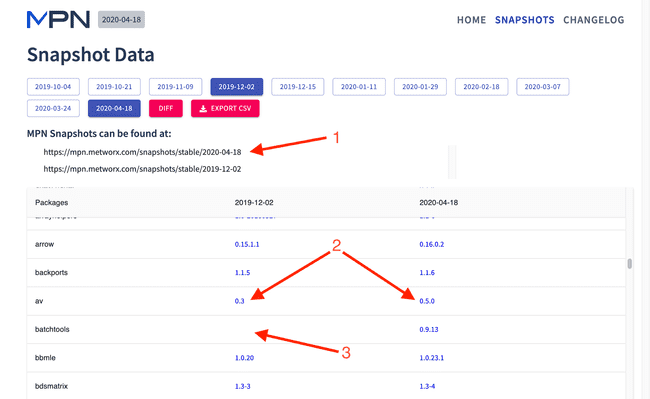The image size is (650, 399).
Task: Open av version 0.5.0 link
Action: click(427, 301)
